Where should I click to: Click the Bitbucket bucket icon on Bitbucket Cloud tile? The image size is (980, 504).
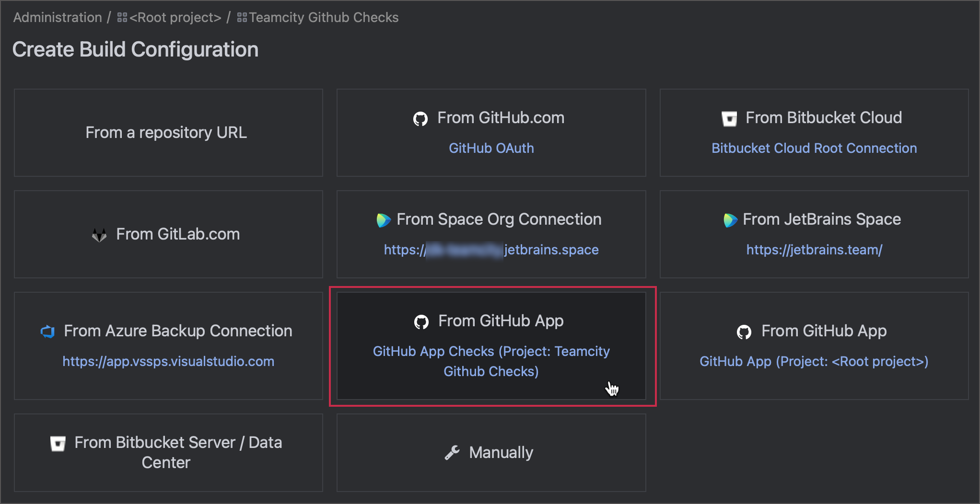coord(730,119)
